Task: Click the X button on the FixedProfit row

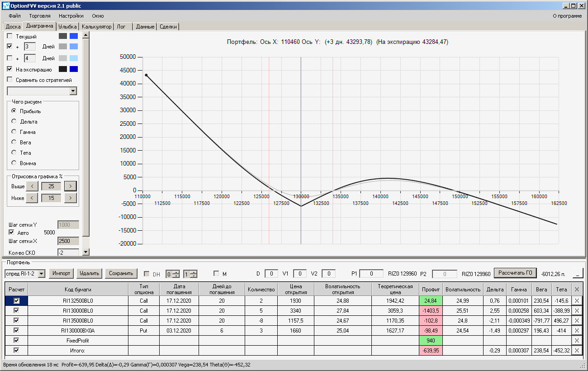Action: tap(576, 340)
